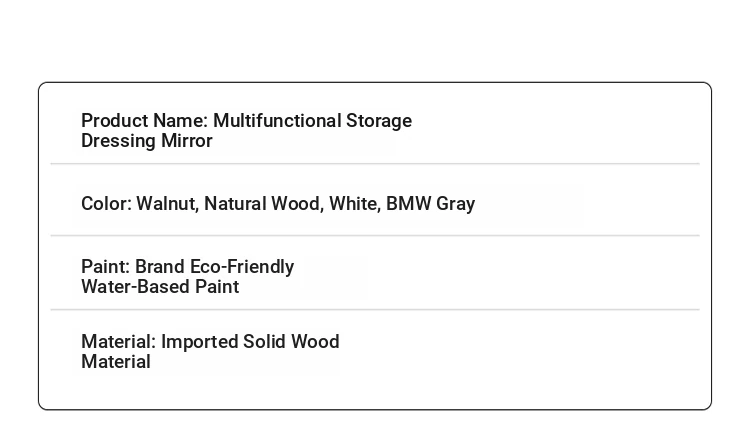Image resolution: width=750 pixels, height=443 pixels.
Task: Click the "Material:" label at row start
Action: (x=118, y=342)
